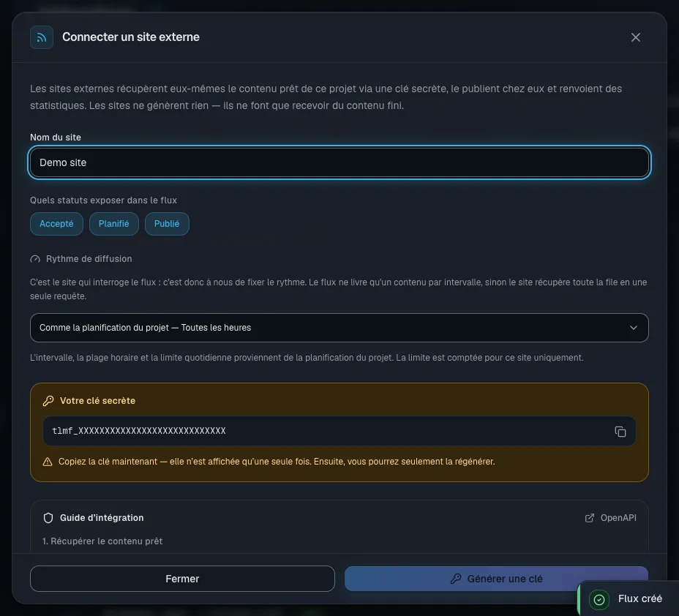
Task: Click the gauge icon next to Rythme de diffusion
Action: click(x=35, y=259)
